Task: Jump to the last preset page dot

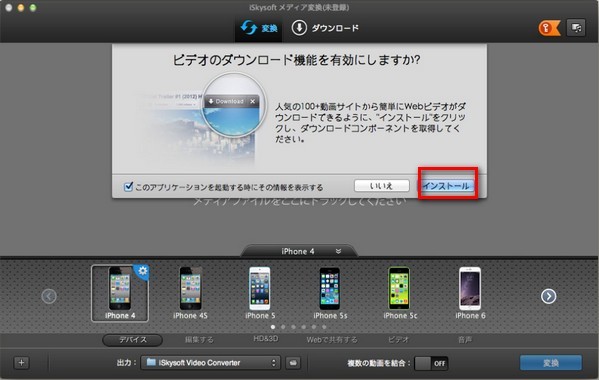Action: (324, 327)
